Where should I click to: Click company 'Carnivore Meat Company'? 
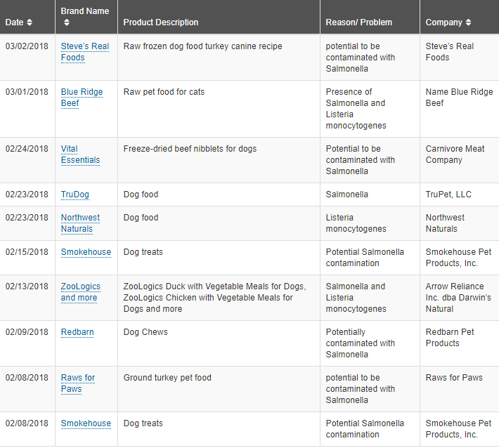point(455,154)
